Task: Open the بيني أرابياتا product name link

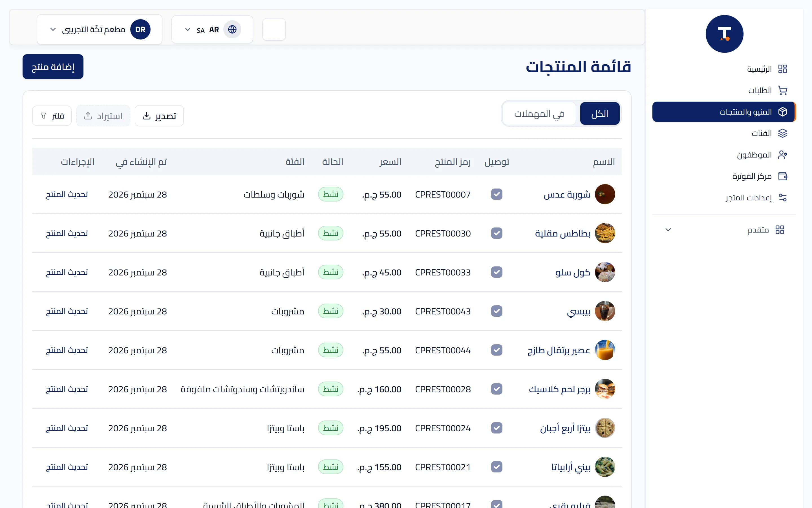Action: coord(571,467)
